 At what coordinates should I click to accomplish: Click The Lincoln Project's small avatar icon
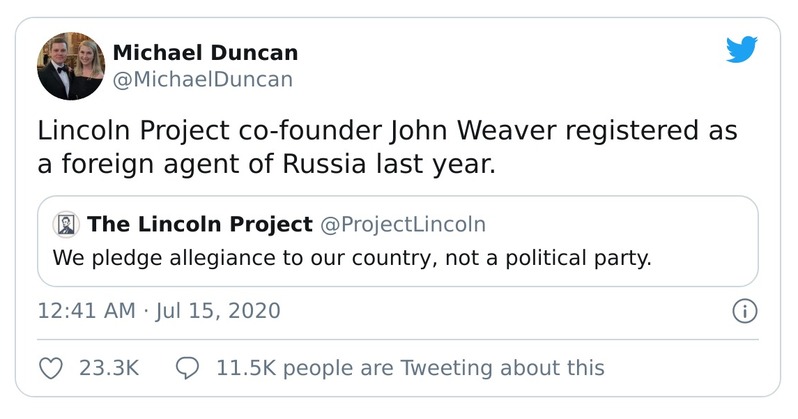coord(66,224)
